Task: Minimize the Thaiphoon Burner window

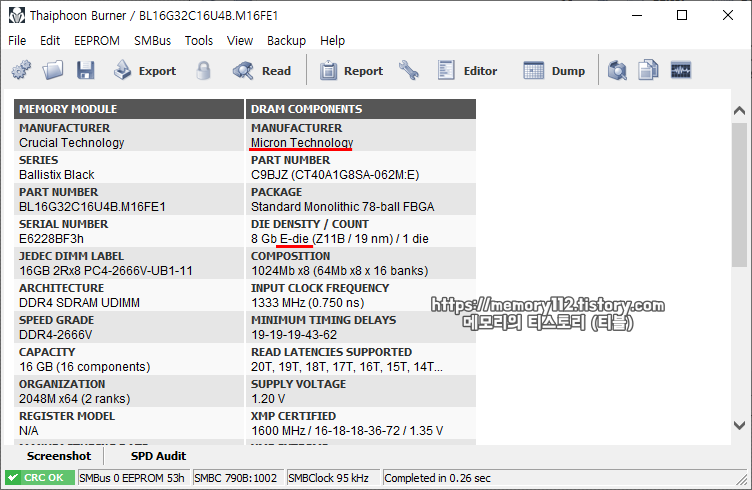Action: [637, 15]
